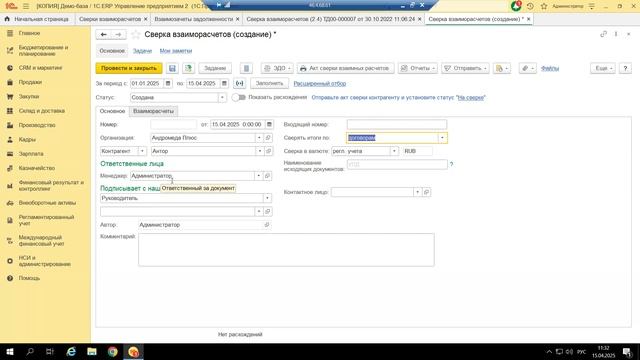Open the calendar for period end date
This screenshot has height=360, width=640.
(x=224, y=83)
